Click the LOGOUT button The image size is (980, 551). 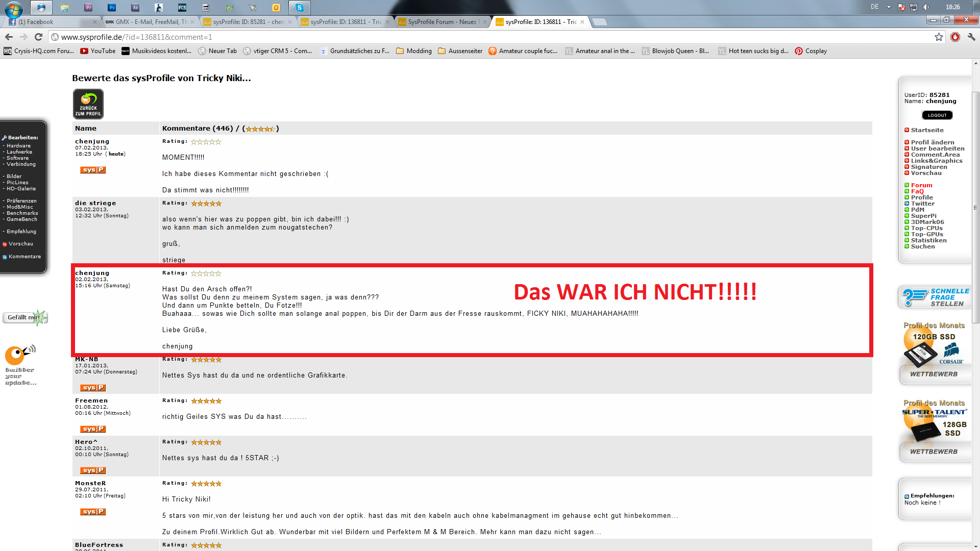pos(937,115)
